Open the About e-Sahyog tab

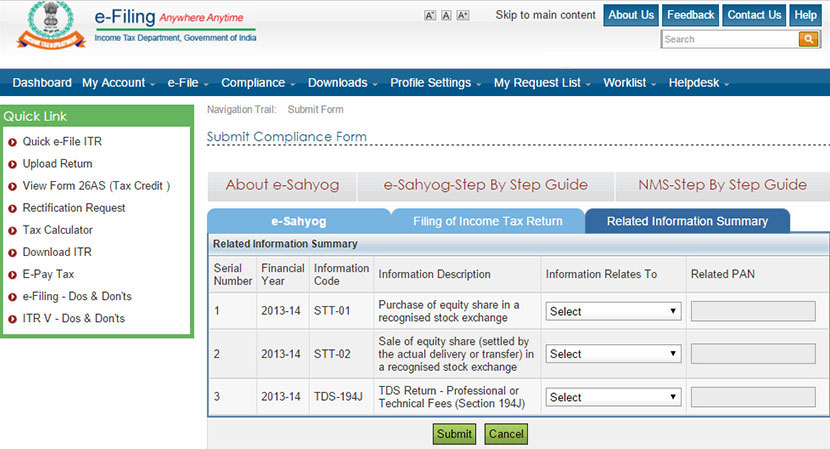pyautogui.click(x=282, y=185)
